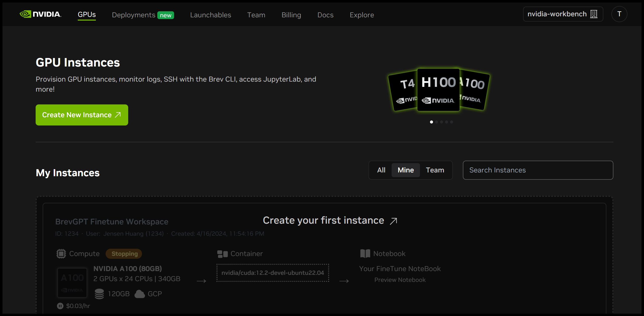Viewport: 644px width, 316px height.
Task: Open the nvidia-workbench organization switcher
Action: coord(563,14)
